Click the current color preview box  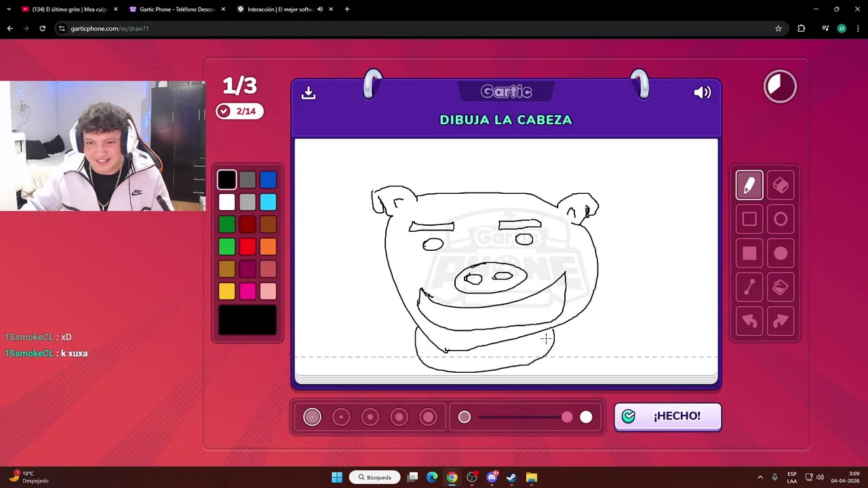[x=248, y=320]
